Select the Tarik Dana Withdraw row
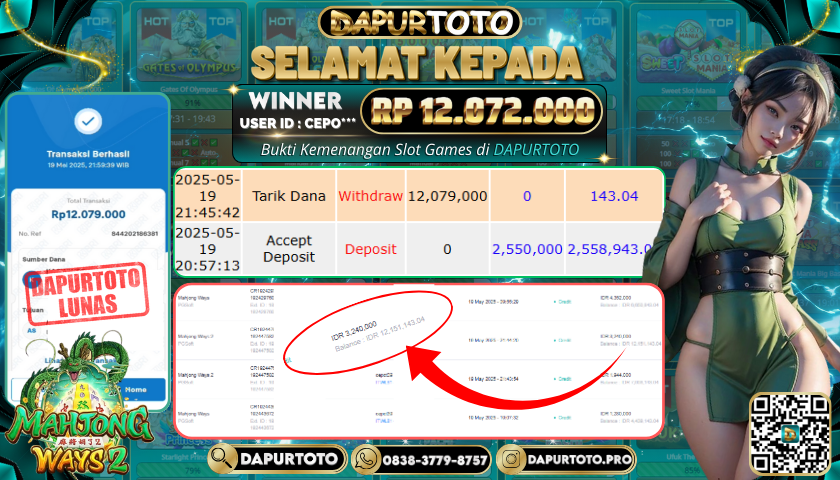This screenshot has height=480, width=840. [419, 196]
